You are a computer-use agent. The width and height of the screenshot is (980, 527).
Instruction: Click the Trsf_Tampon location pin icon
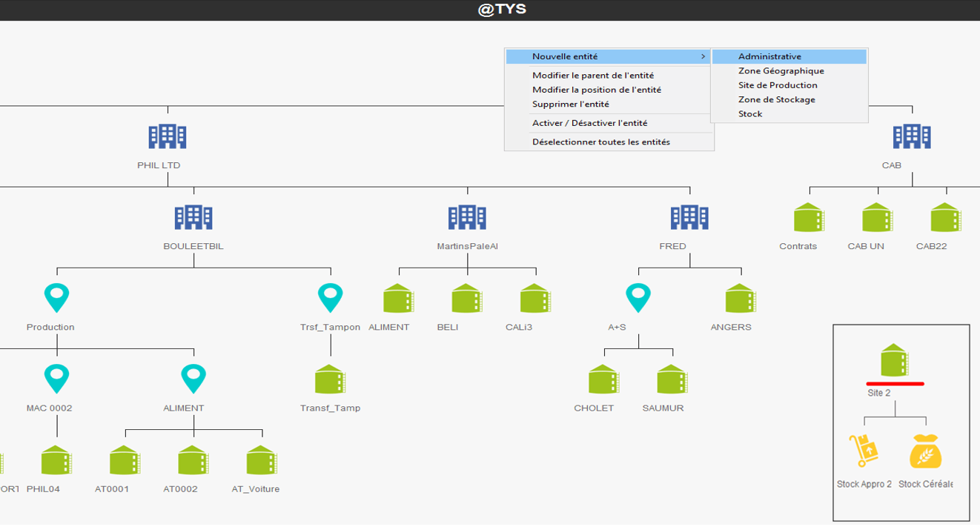330,298
